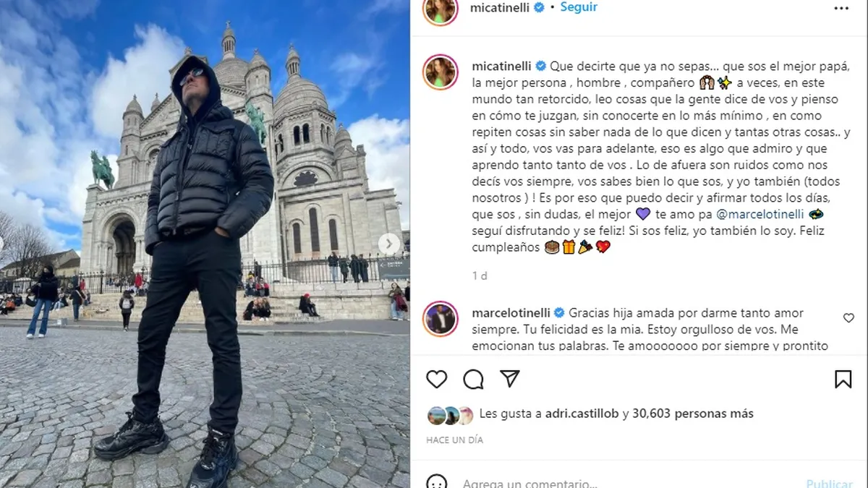Image resolution: width=868 pixels, height=488 pixels.
Task: Open marcelotinelli's avatar in the comments
Action: (440, 319)
